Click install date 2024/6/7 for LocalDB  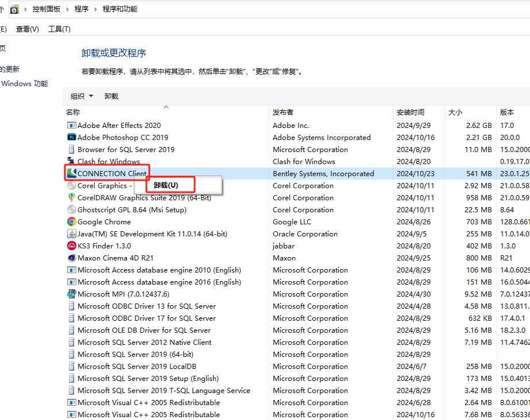point(412,367)
